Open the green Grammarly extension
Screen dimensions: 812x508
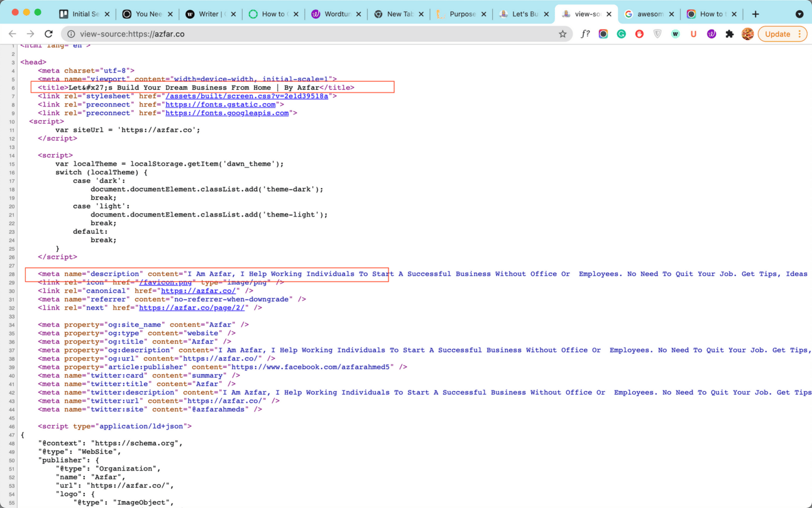pyautogui.click(x=622, y=34)
